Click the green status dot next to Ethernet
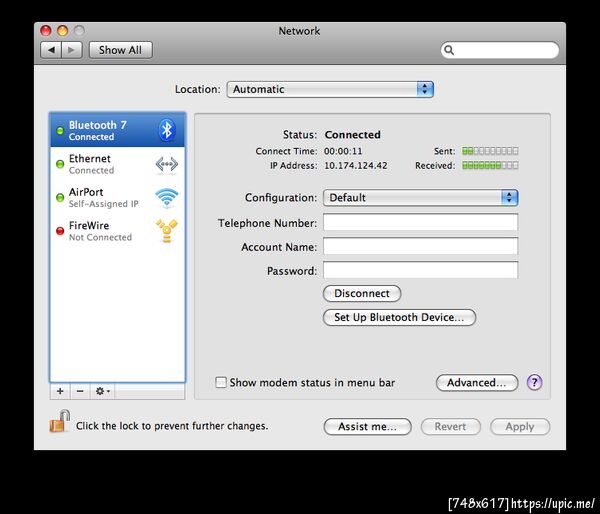Viewport: 600px width, 514px height. pyautogui.click(x=60, y=164)
